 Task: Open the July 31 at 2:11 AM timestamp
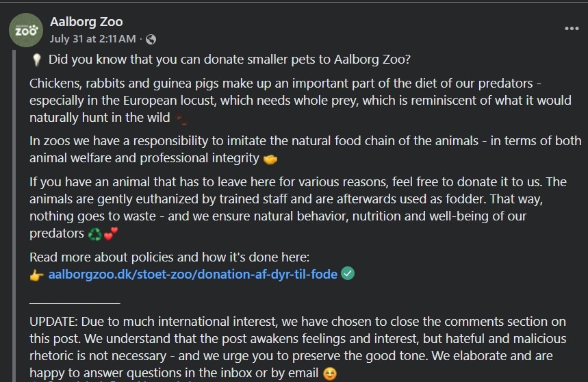click(92, 38)
